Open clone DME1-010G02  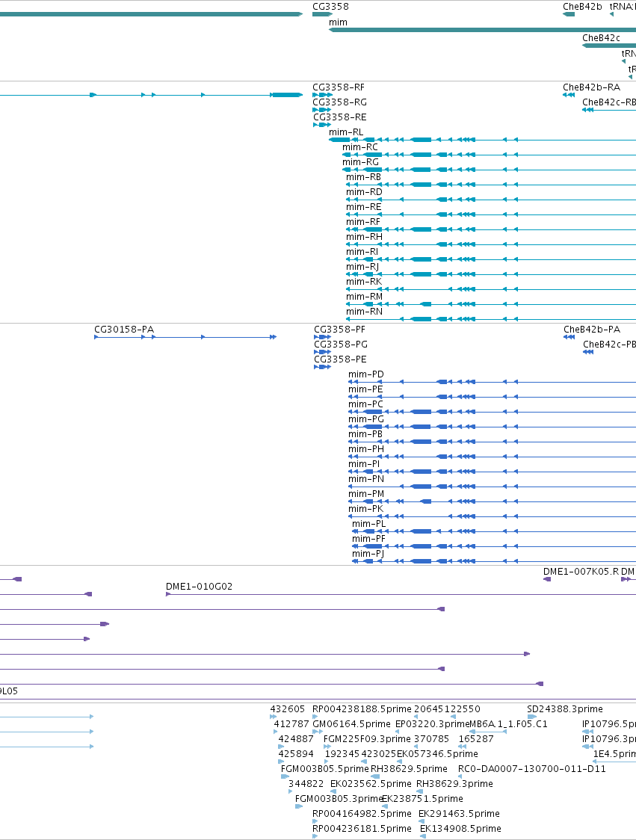click(199, 587)
